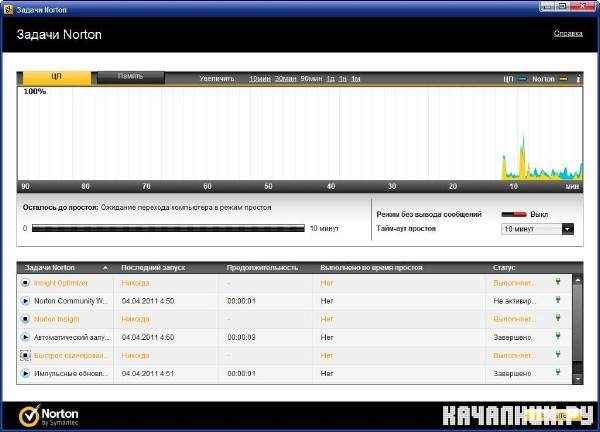This screenshot has width=600, height=432.
Task: Click the info icon on graph toolbar
Action: tap(578, 78)
